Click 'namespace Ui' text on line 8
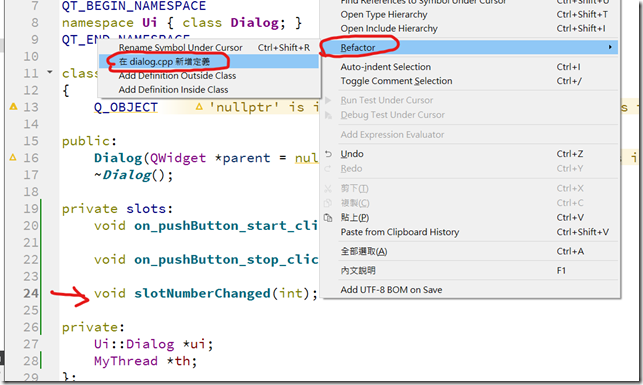This screenshot has width=643, height=385. (109, 23)
